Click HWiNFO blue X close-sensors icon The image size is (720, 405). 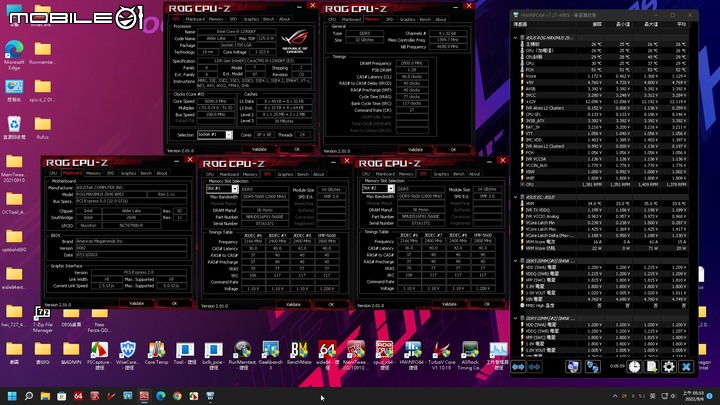pyautogui.click(x=686, y=366)
